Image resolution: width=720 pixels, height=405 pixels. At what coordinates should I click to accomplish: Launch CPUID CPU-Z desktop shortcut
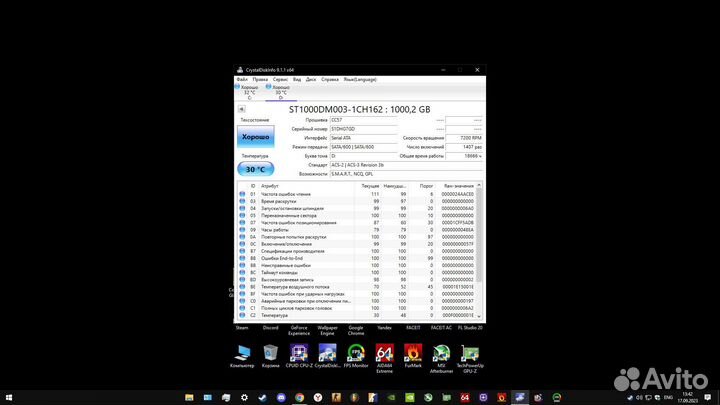pos(299,356)
